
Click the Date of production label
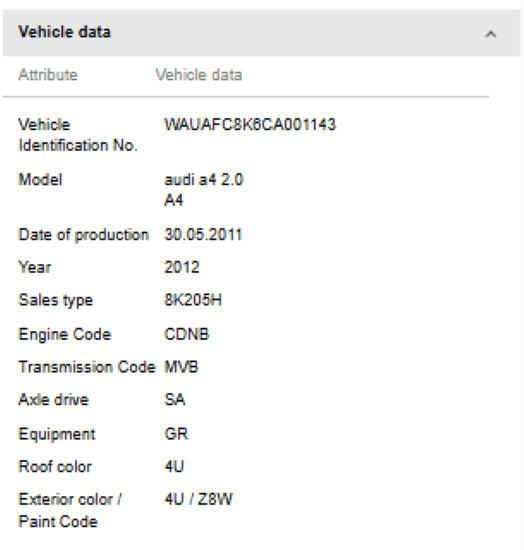[83, 235]
